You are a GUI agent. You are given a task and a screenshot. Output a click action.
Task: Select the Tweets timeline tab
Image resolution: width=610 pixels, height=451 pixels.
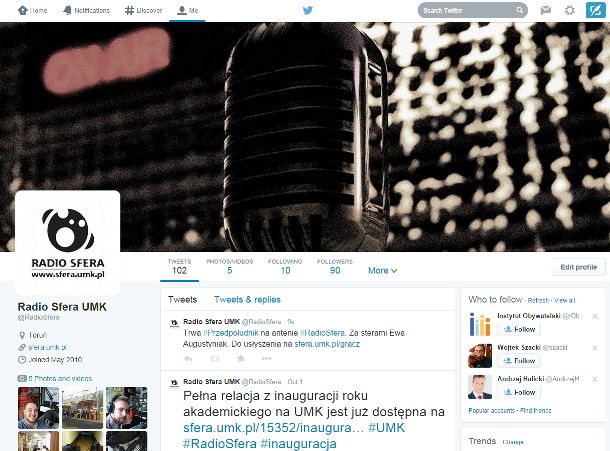click(182, 300)
